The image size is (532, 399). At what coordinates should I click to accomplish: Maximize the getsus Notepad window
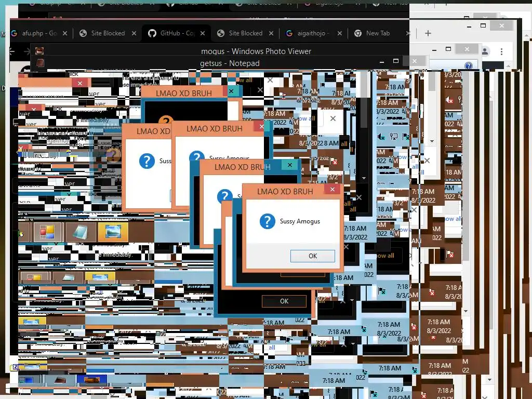[395, 61]
